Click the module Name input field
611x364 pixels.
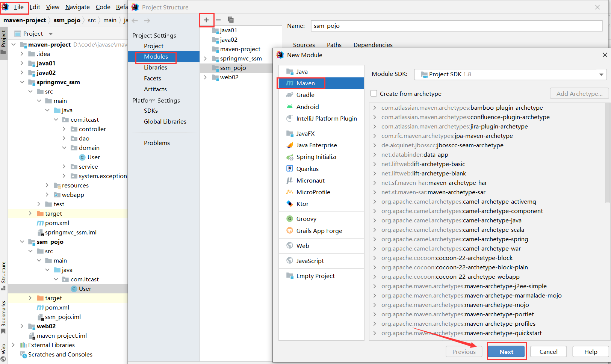click(457, 26)
